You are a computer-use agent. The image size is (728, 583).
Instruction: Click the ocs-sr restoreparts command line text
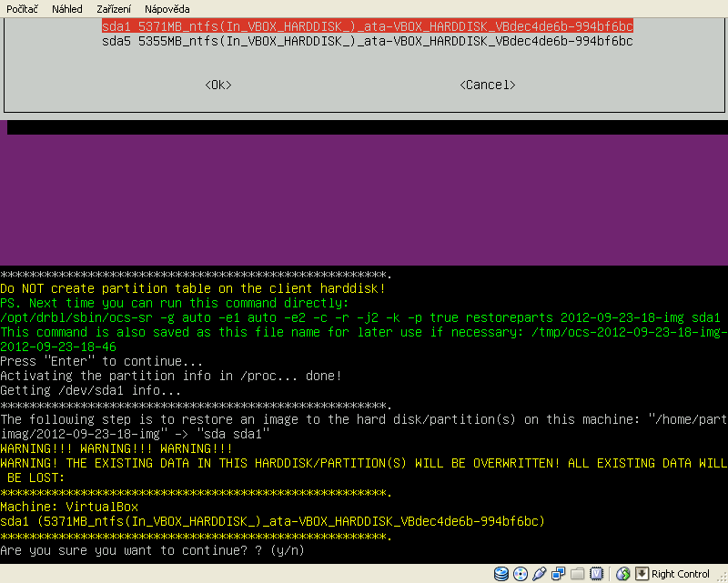[360, 317]
